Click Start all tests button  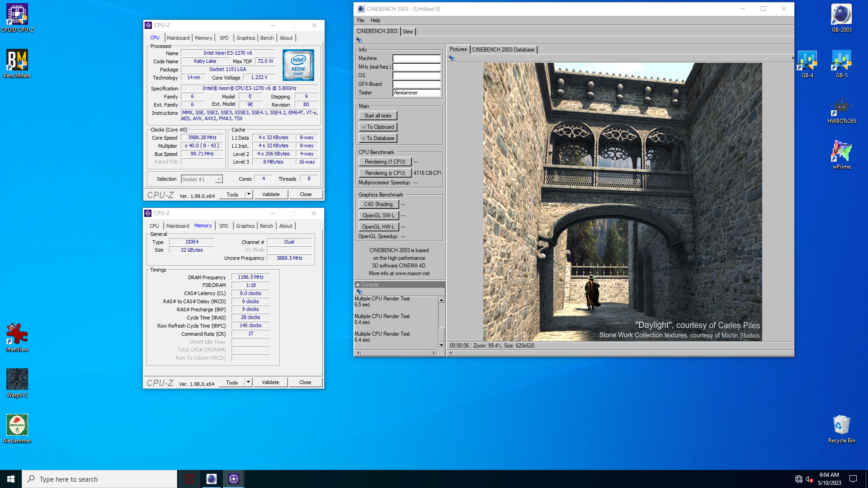pyautogui.click(x=378, y=116)
